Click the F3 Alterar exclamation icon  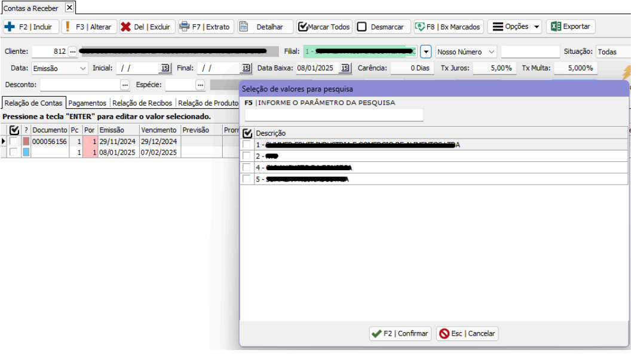click(68, 27)
